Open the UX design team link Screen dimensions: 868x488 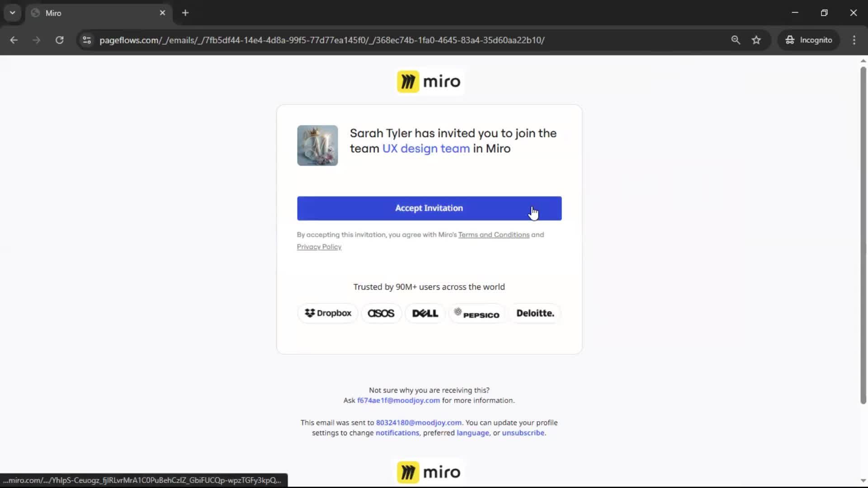(x=426, y=149)
